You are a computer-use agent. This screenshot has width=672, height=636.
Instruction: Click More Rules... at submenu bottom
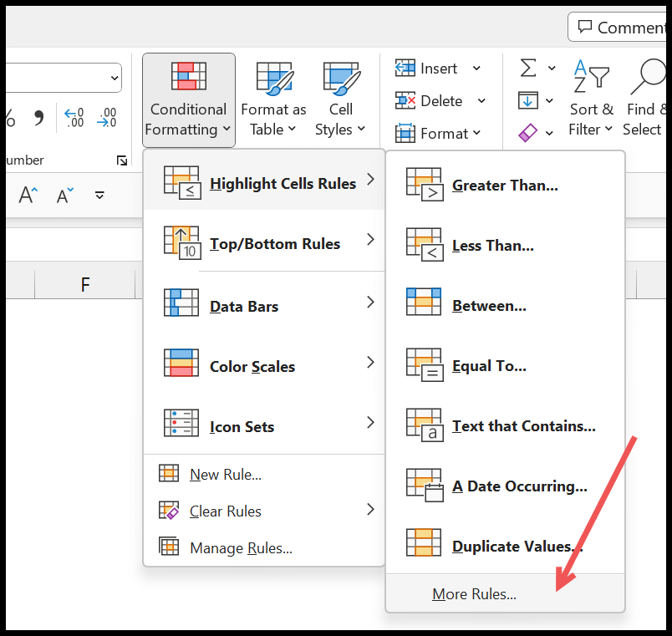click(506, 593)
